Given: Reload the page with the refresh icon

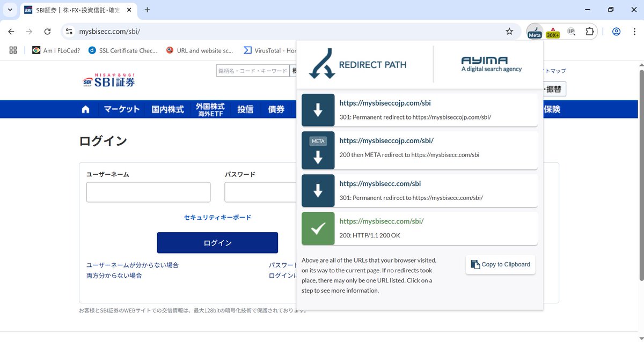Looking at the screenshot, I should pyautogui.click(x=47, y=32).
